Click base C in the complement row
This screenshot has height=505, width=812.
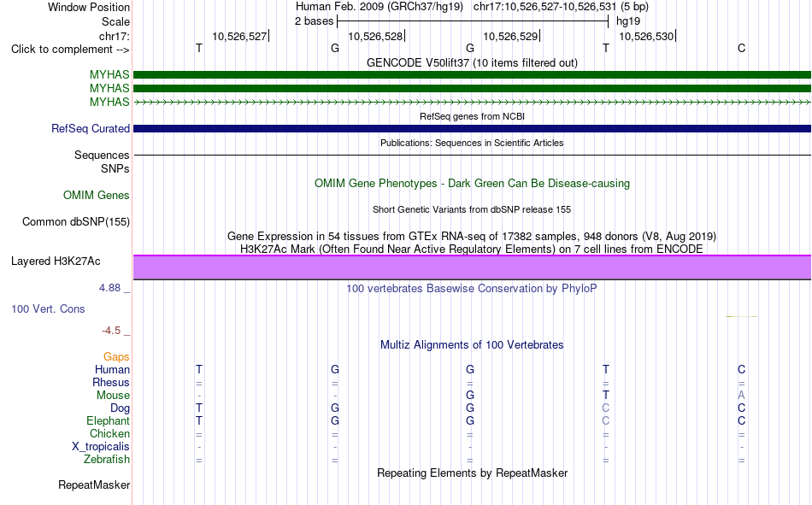pos(741,48)
